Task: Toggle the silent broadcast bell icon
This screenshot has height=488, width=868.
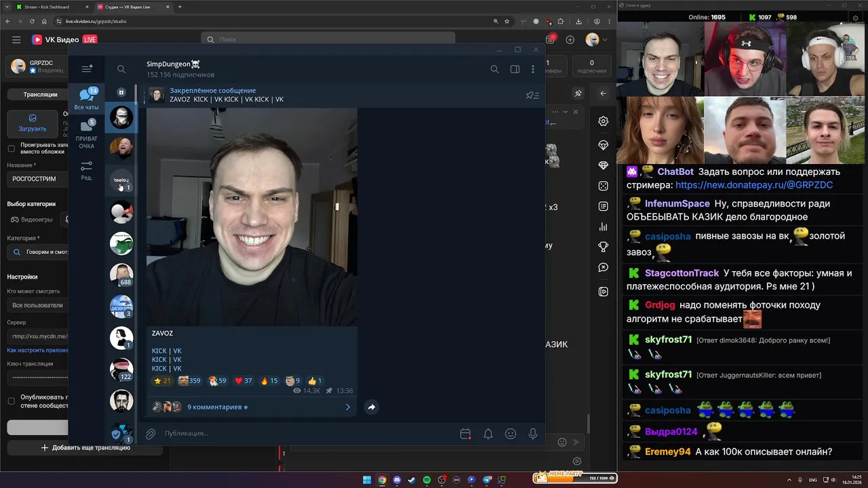Action: click(488, 434)
